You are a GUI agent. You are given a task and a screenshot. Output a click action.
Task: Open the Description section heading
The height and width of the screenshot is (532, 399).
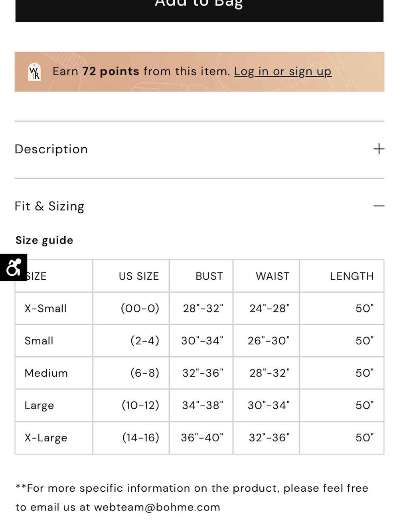coord(51,149)
